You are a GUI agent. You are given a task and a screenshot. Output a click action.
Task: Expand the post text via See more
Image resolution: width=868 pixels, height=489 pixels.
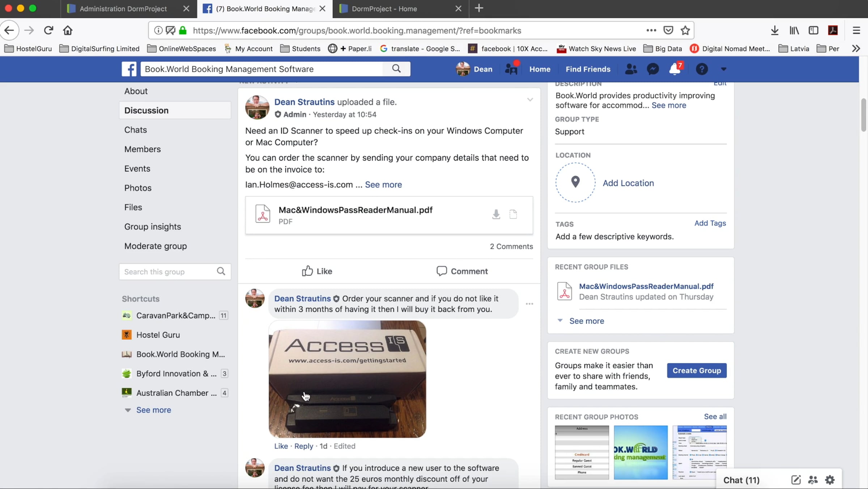383,185
